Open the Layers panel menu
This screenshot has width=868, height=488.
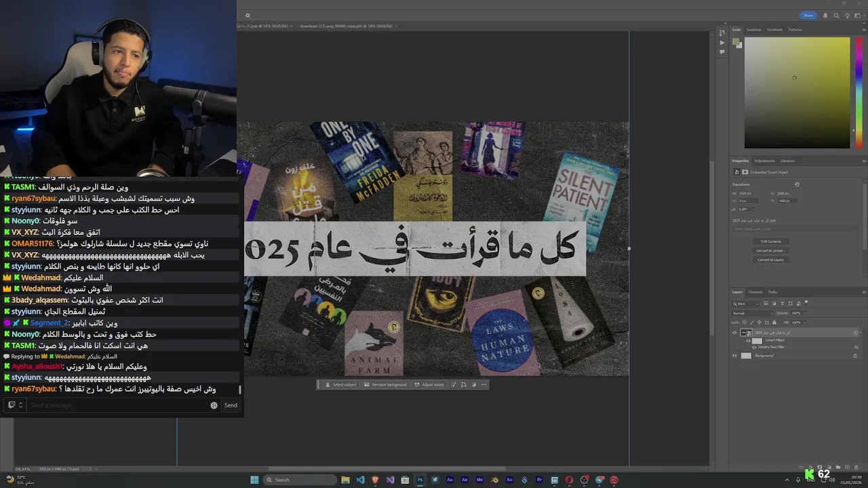point(864,292)
